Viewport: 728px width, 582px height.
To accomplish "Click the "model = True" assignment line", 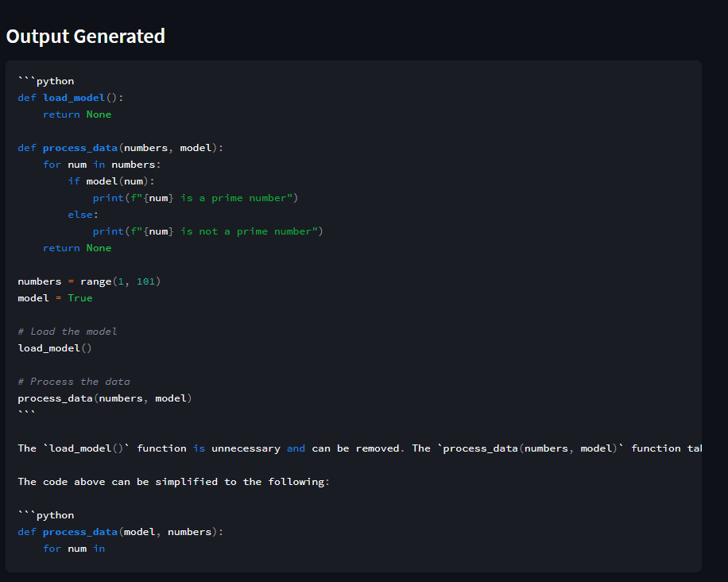I will pyautogui.click(x=55, y=298).
